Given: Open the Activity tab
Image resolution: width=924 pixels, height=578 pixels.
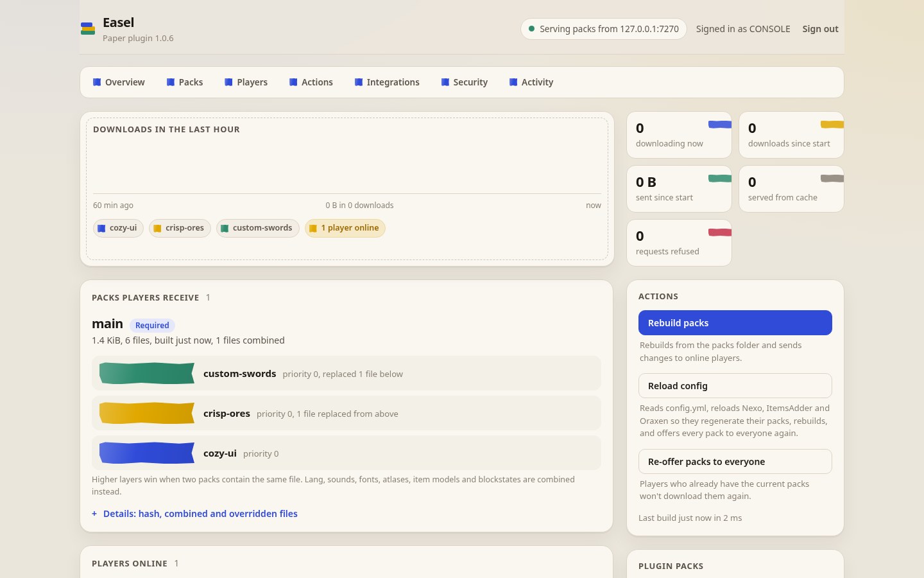Looking at the screenshot, I should 531,82.
